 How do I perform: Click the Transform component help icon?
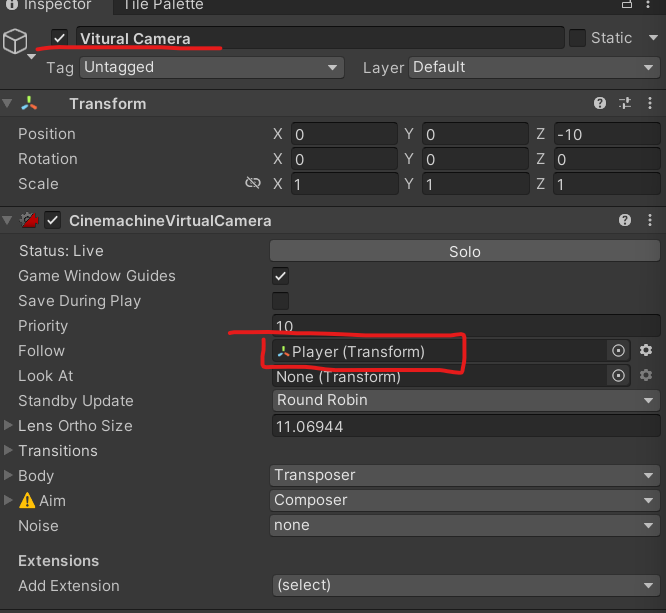[600, 104]
